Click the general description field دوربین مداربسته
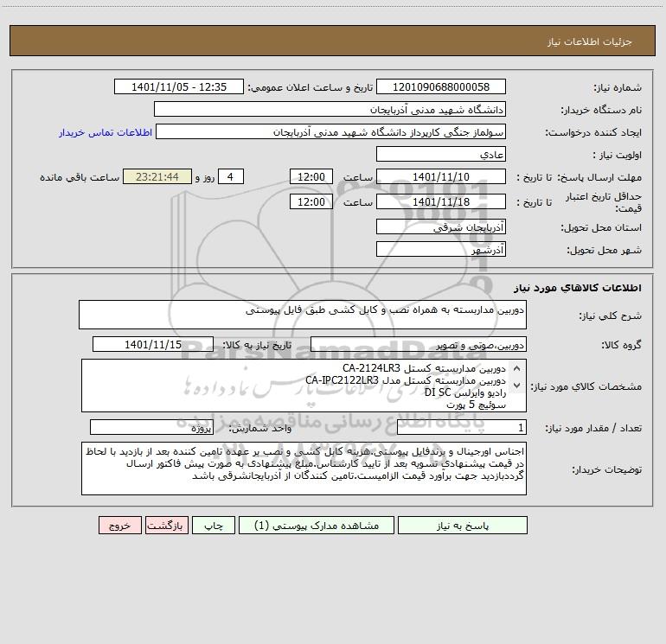The width and height of the screenshot is (666, 644). click(x=303, y=315)
